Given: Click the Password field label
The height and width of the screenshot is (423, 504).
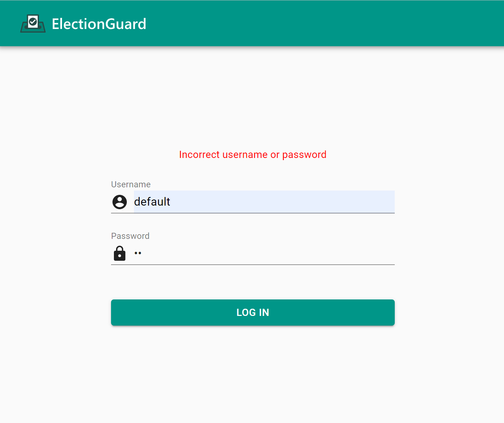Looking at the screenshot, I should 130,236.
